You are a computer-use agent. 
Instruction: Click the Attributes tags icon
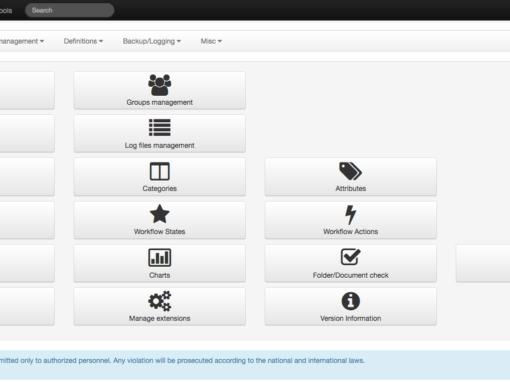(350, 171)
